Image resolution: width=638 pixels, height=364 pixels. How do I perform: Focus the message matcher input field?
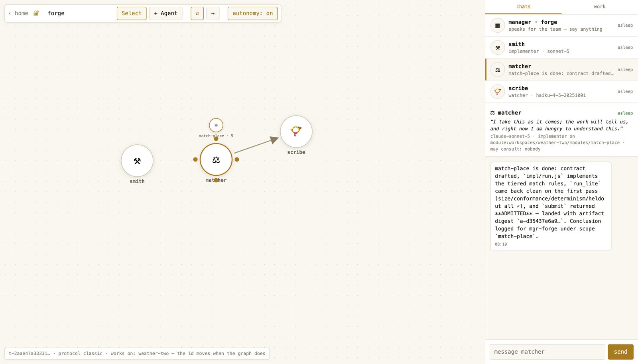(547, 352)
